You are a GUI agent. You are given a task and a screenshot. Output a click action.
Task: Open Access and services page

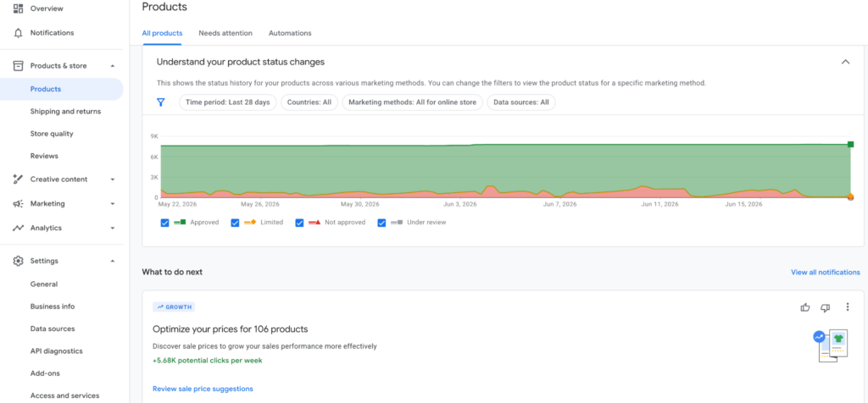[64, 395]
